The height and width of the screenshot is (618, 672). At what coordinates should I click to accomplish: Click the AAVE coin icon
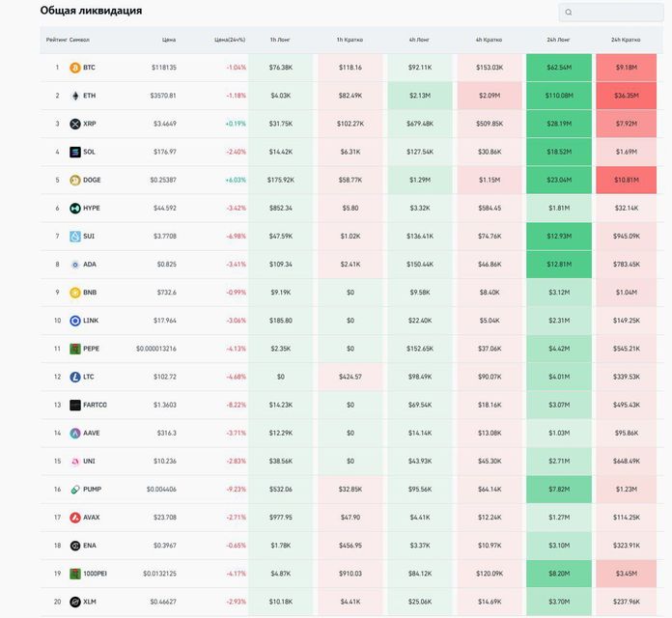pyautogui.click(x=75, y=434)
